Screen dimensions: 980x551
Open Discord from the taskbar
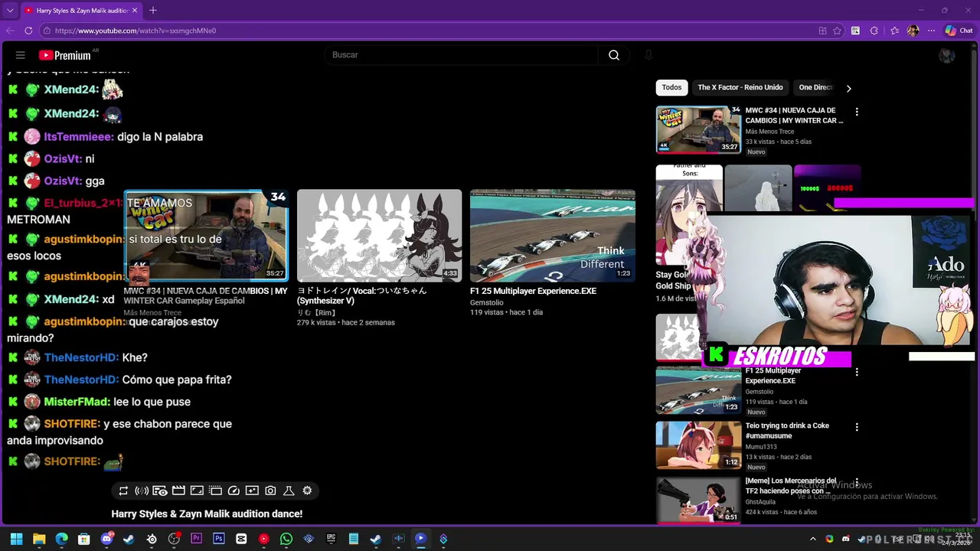pos(106,539)
